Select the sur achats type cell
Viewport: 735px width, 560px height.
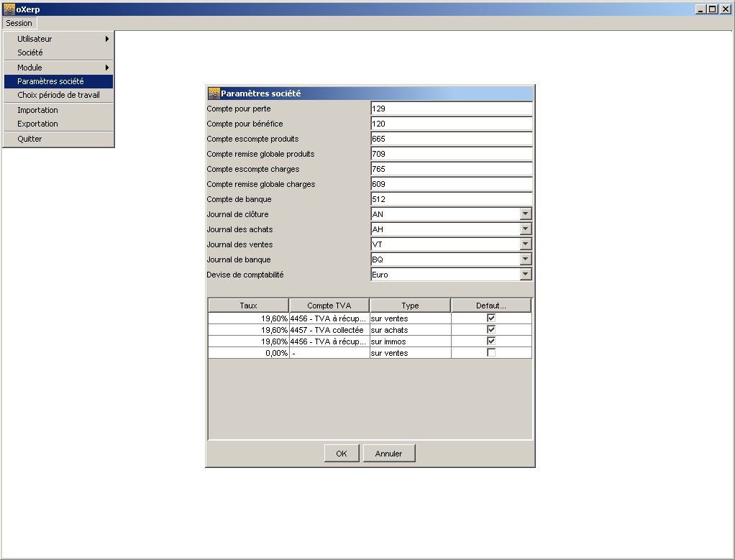(410, 330)
